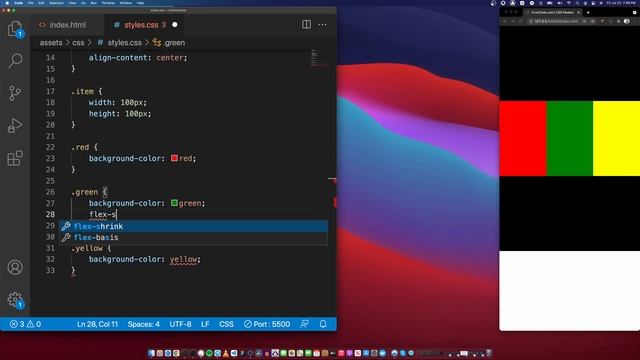The height and width of the screenshot is (360, 640).
Task: Open the Wi-Fi menu in the macOS menu bar
Action: click(x=569, y=3)
